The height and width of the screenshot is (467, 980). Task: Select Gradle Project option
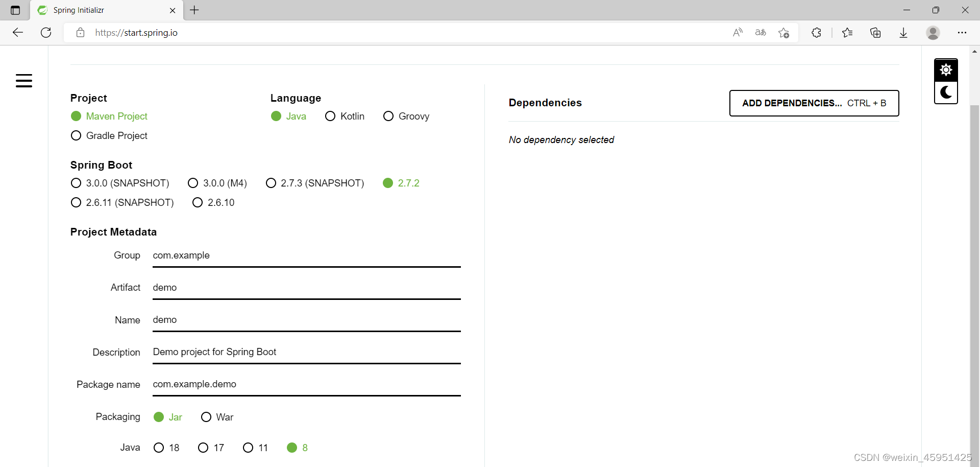click(76, 135)
